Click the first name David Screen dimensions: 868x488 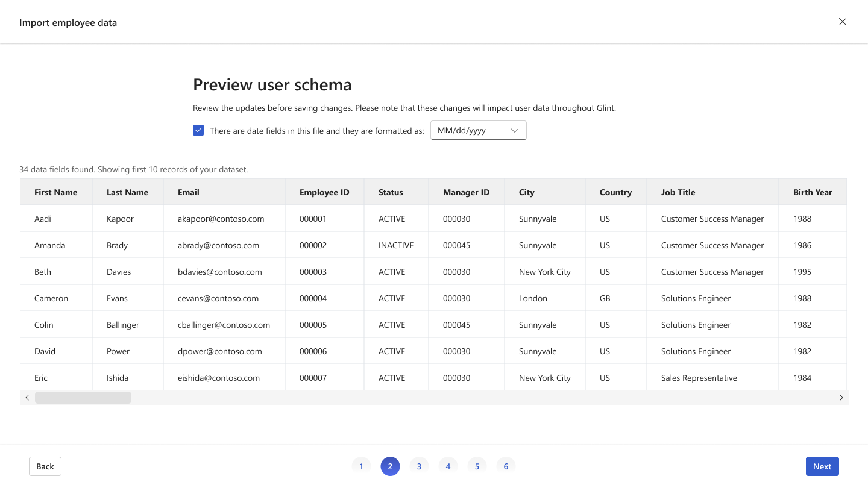click(45, 351)
